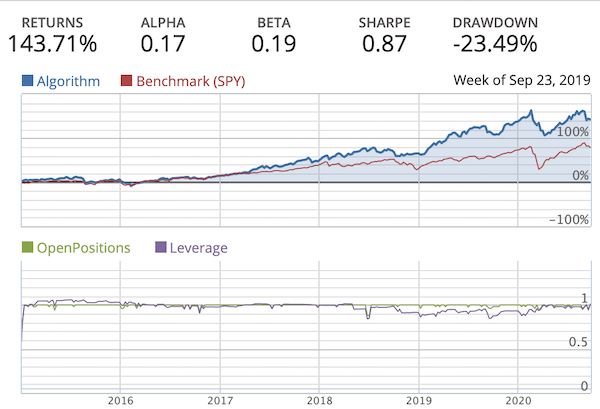Click the 2020 x-axis year label

pyautogui.click(x=517, y=399)
